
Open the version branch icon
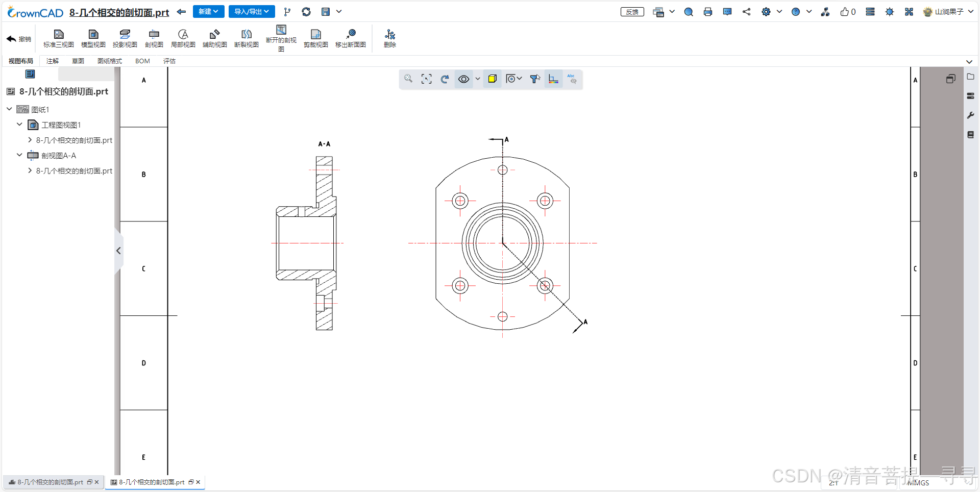[x=287, y=12]
